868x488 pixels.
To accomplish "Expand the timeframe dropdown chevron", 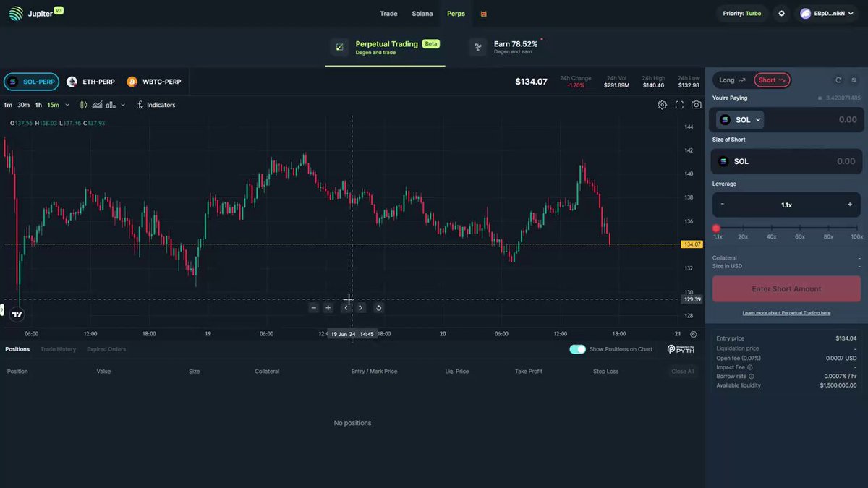I will pos(68,105).
